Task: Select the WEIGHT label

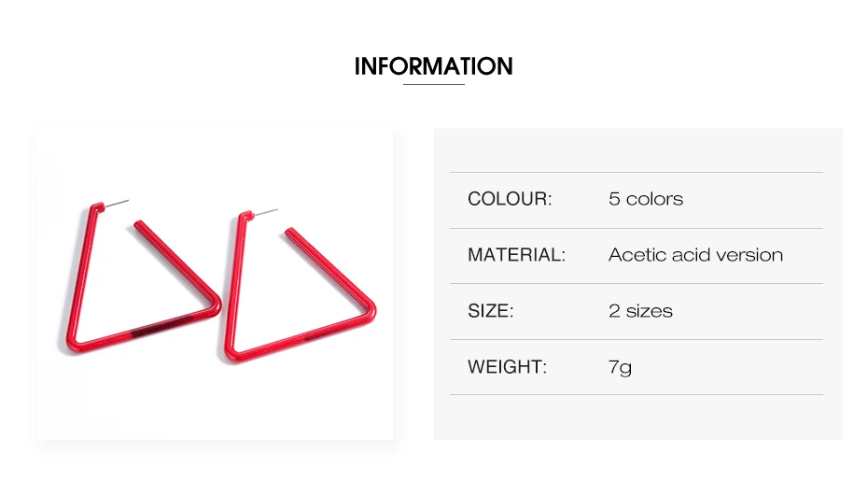Action: 507,366
